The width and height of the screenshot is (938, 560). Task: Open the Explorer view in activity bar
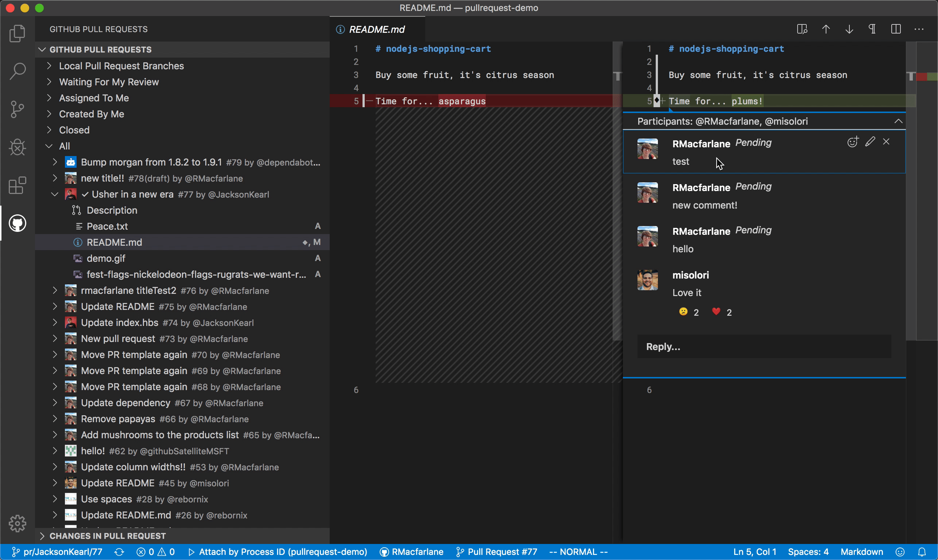tap(18, 34)
